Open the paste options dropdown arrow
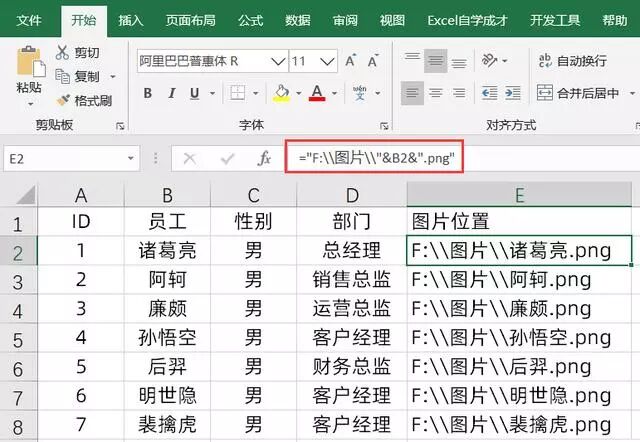Image resolution: width=640 pixels, height=442 pixels. [31, 104]
